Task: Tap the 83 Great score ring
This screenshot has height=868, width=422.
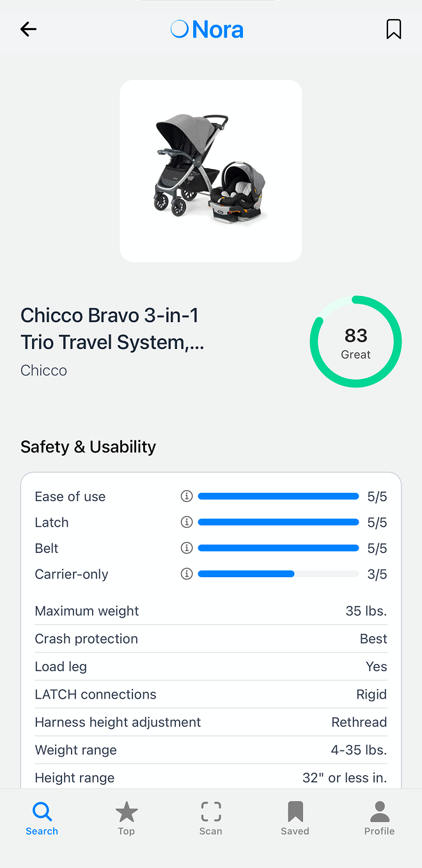Action: pos(356,341)
